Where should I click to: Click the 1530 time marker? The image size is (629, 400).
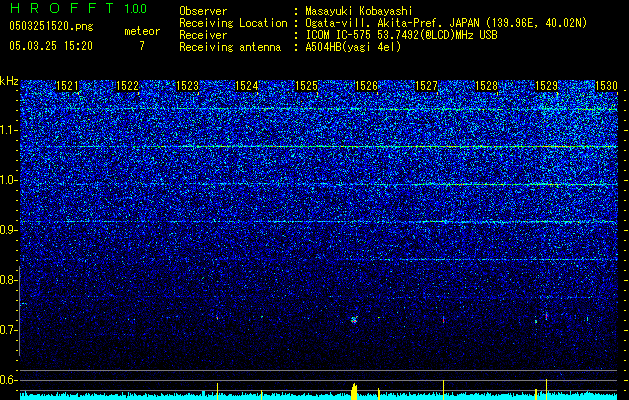point(606,86)
